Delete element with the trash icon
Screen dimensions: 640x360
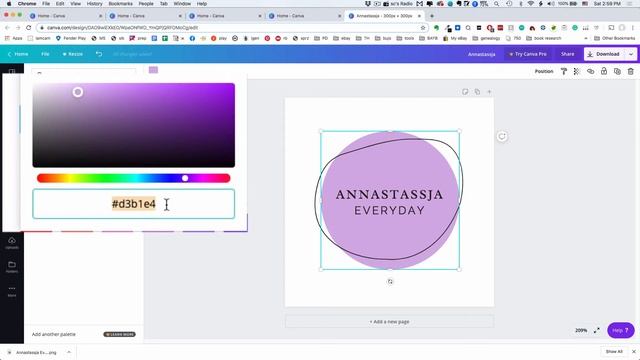(631, 71)
